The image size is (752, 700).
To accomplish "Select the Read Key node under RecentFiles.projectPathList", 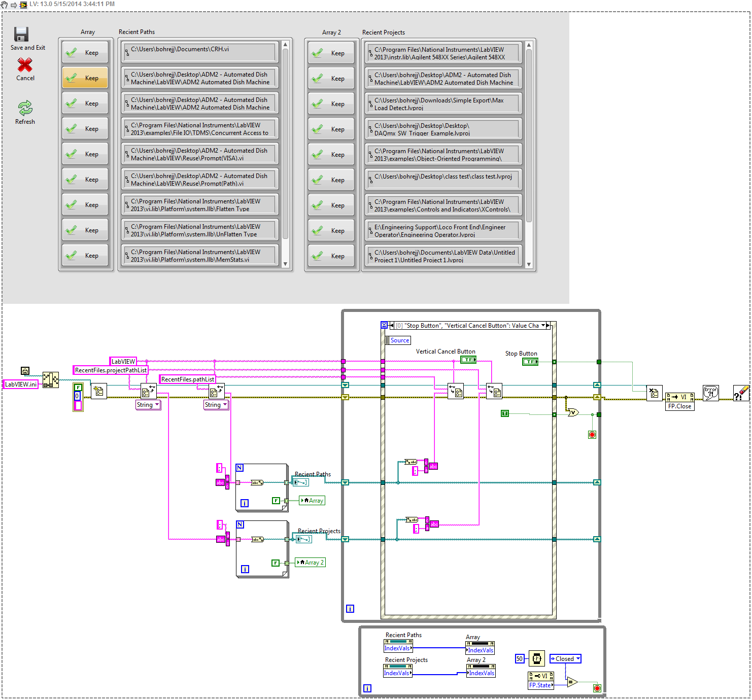I will click(x=148, y=391).
